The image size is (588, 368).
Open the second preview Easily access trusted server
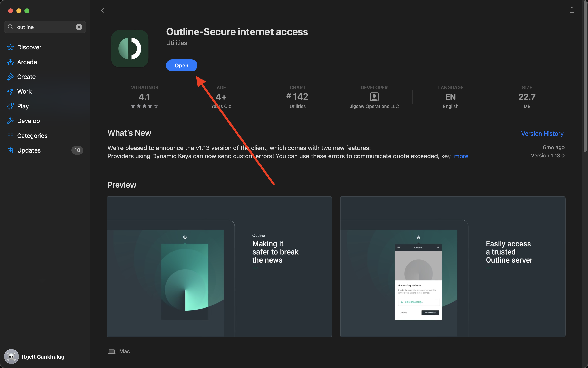(453, 267)
